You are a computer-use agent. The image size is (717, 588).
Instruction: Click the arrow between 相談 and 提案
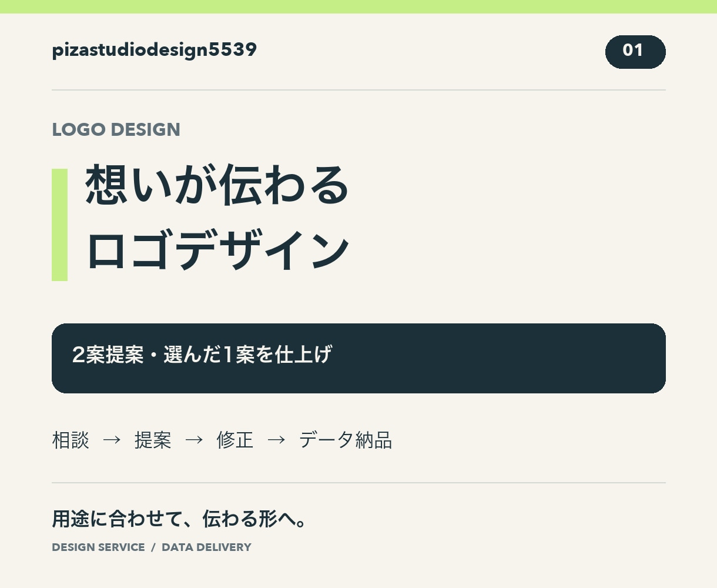click(112, 440)
